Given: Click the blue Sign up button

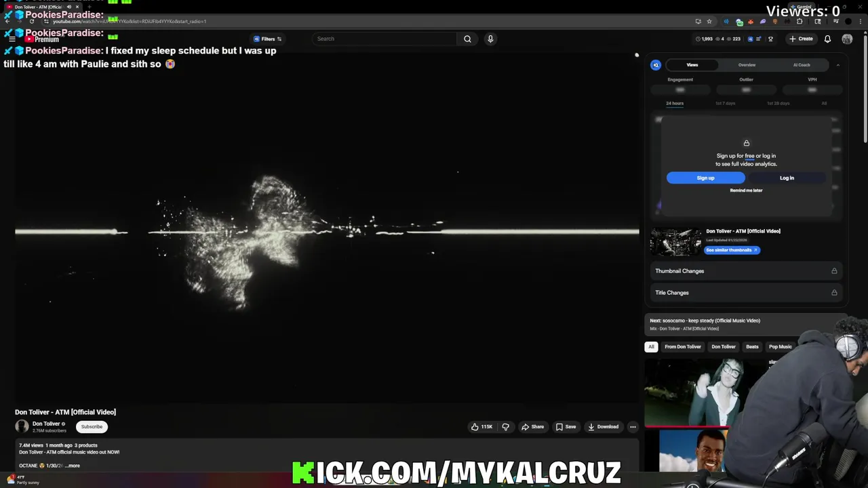Looking at the screenshot, I should point(705,178).
